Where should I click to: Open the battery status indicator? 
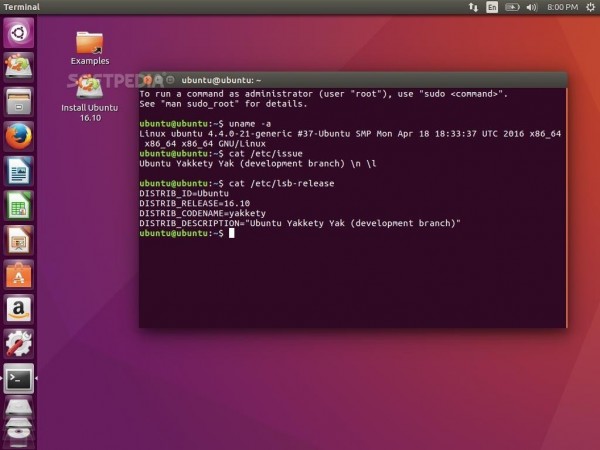[512, 7]
